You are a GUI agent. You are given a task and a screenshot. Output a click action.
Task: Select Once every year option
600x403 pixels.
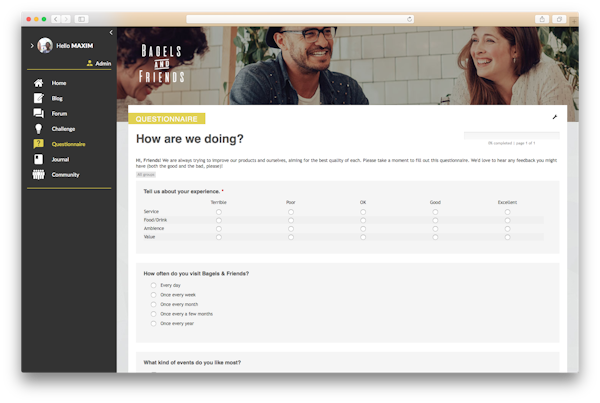coord(153,323)
